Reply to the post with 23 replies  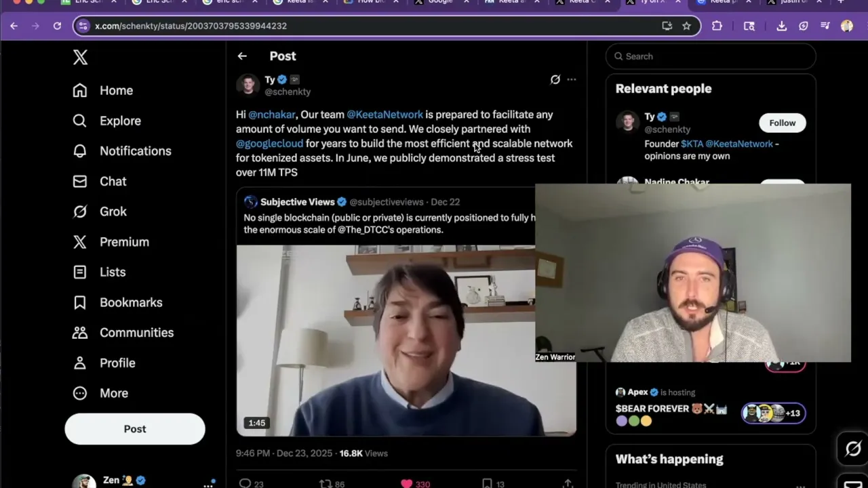[251, 483]
